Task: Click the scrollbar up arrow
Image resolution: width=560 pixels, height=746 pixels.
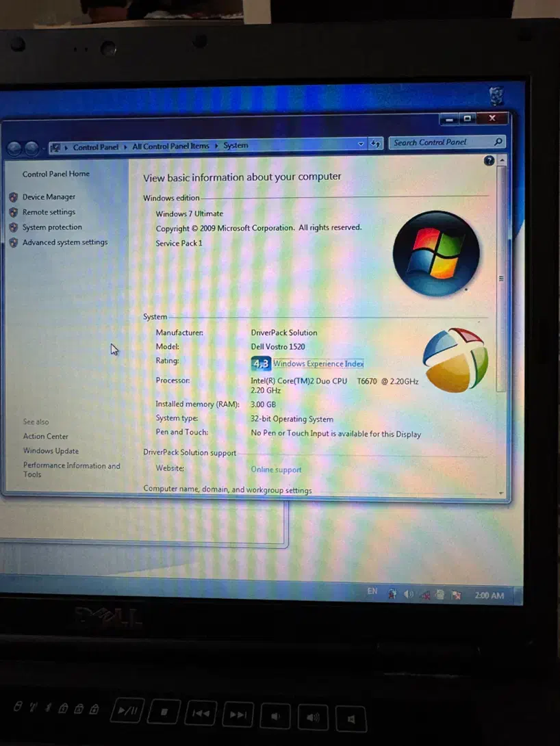Action: (502, 160)
